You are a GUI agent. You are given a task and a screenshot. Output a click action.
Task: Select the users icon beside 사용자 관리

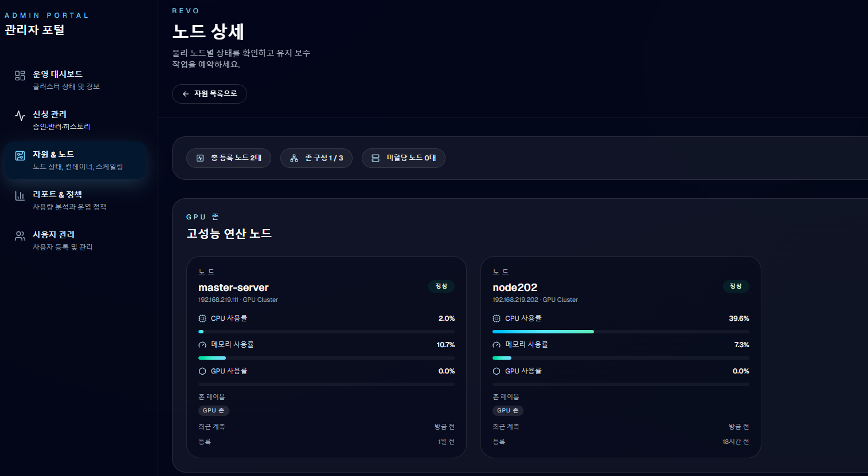(x=19, y=235)
